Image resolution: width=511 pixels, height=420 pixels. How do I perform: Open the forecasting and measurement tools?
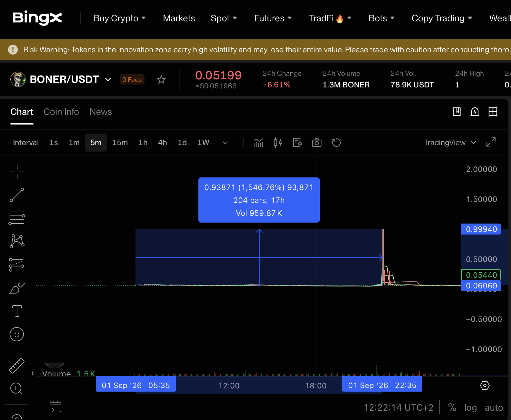[x=16, y=265]
